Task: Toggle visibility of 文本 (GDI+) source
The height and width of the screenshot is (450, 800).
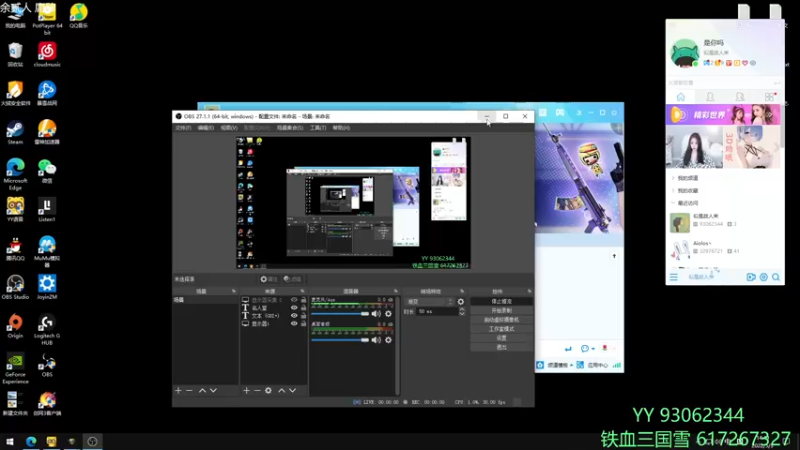Action: point(294,315)
